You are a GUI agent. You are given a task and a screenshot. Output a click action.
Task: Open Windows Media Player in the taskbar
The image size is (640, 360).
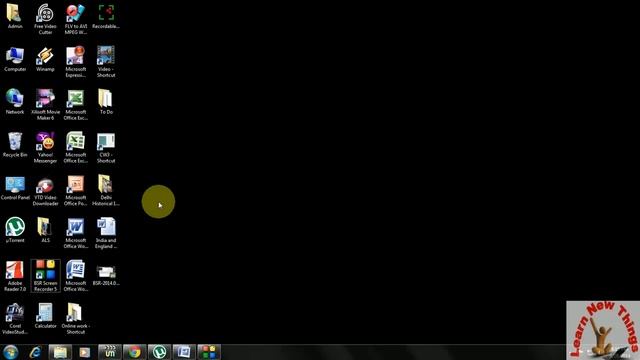coord(84,352)
